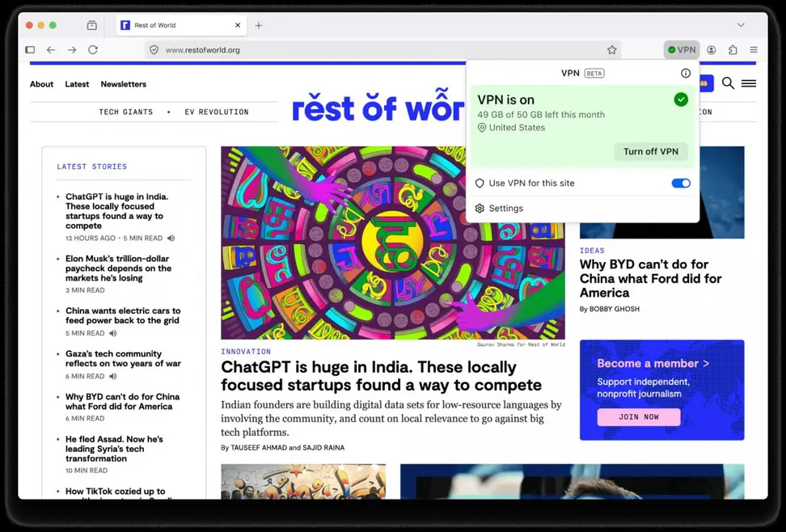The image size is (786, 532).
Task: Reload the current page
Action: pyautogui.click(x=93, y=49)
